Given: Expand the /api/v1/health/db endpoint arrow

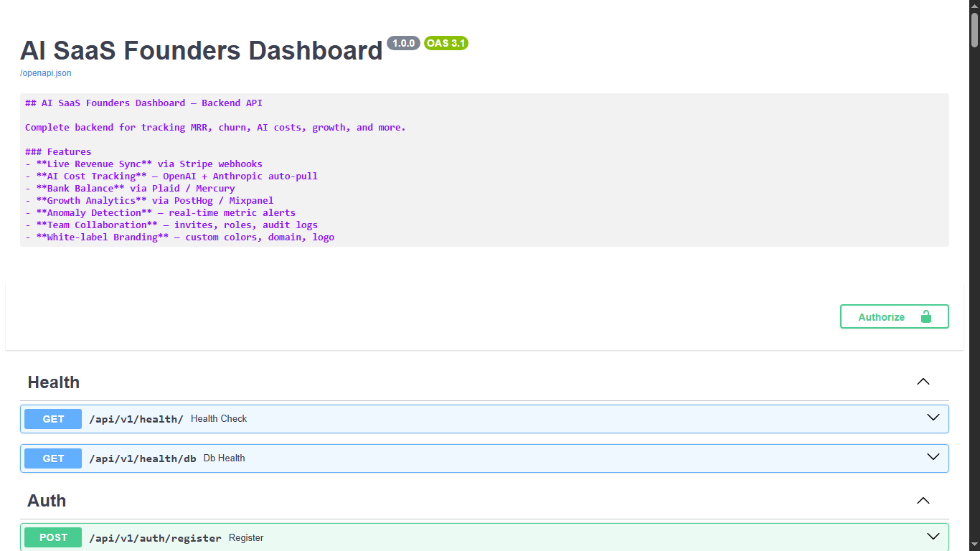Looking at the screenshot, I should coord(933,458).
